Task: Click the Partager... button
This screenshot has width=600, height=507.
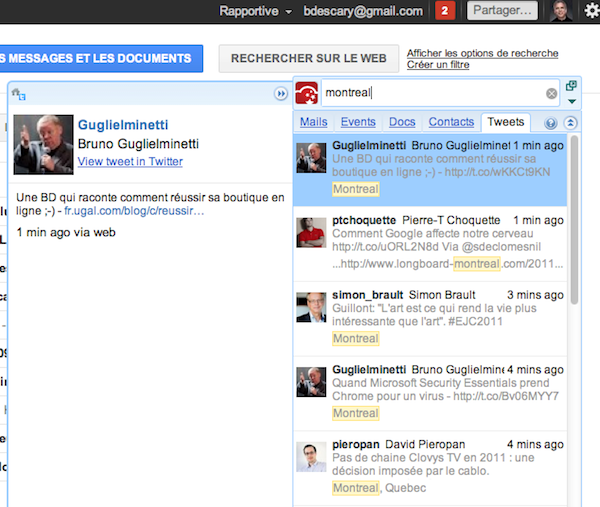Action: [x=502, y=10]
